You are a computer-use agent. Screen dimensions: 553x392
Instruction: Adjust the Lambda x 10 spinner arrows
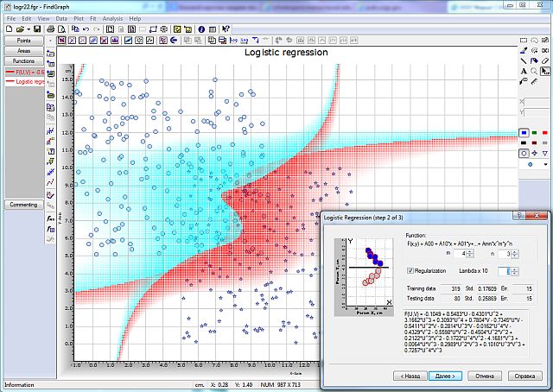click(x=515, y=271)
